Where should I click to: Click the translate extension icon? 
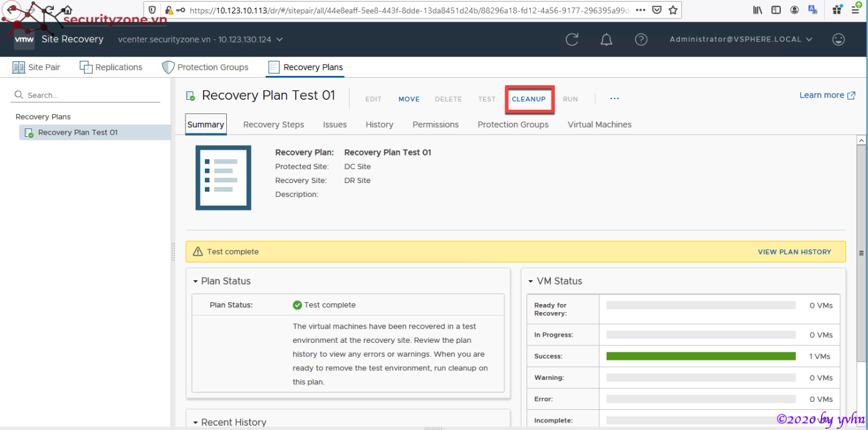coord(813,10)
